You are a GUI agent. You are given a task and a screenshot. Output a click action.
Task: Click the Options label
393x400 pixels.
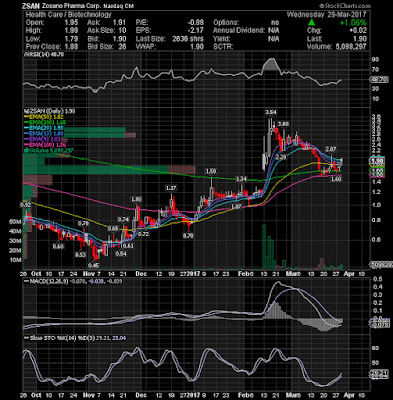226,22
